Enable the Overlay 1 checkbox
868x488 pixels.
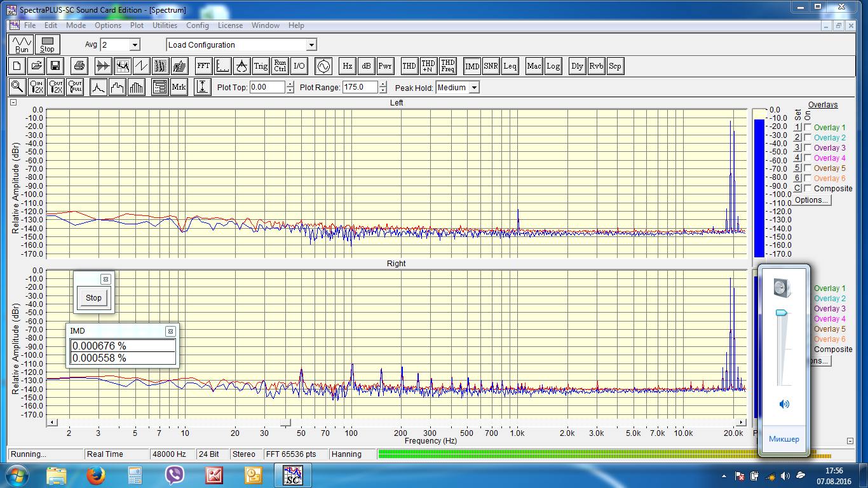[x=808, y=128]
